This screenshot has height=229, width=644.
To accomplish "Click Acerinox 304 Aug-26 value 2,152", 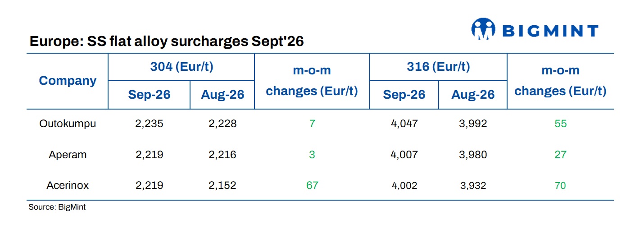I will point(222,185).
